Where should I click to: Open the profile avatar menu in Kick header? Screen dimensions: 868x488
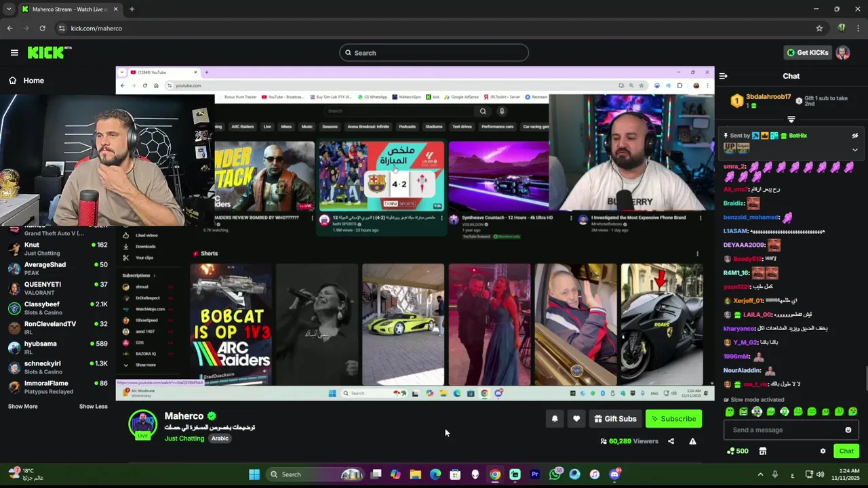click(843, 52)
